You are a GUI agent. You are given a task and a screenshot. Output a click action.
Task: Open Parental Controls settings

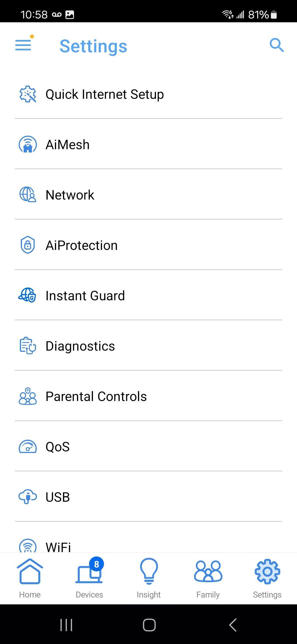tap(96, 396)
